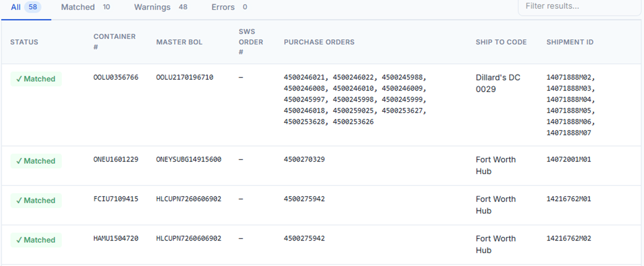Image resolution: width=644 pixels, height=266 pixels.
Task: Open the Matched tab
Action: [85, 7]
